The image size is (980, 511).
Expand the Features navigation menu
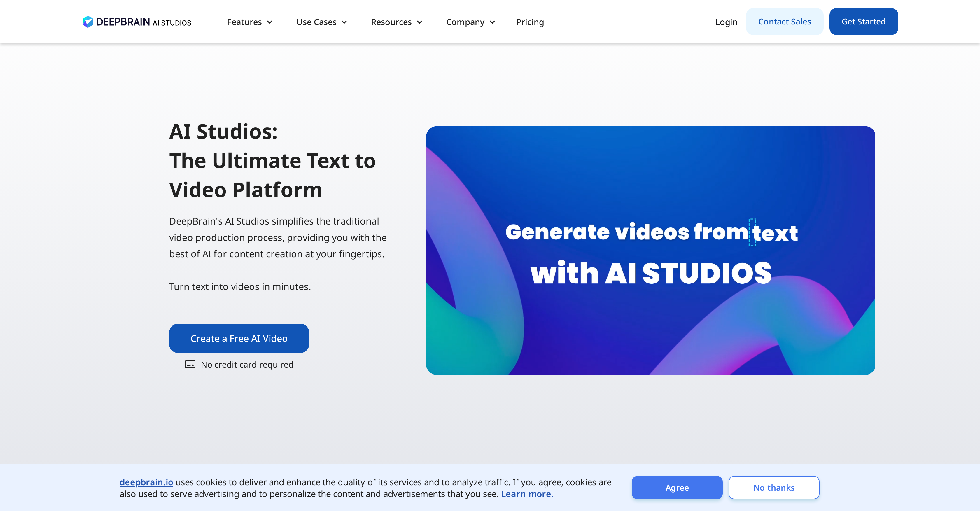[x=248, y=21]
